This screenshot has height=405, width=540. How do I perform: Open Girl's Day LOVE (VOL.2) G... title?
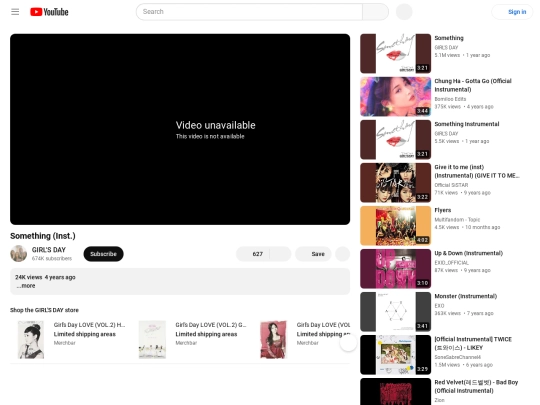click(211, 325)
